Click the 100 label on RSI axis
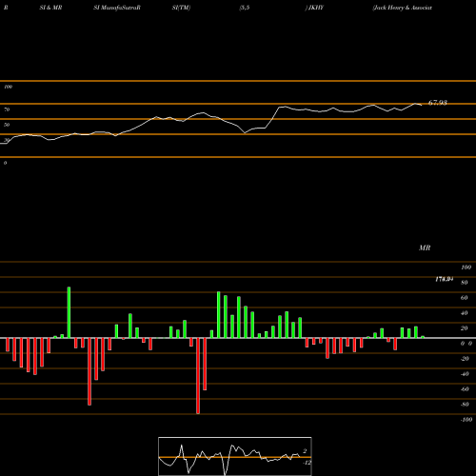Viewport: 476px width, 476px height. tap(8, 87)
